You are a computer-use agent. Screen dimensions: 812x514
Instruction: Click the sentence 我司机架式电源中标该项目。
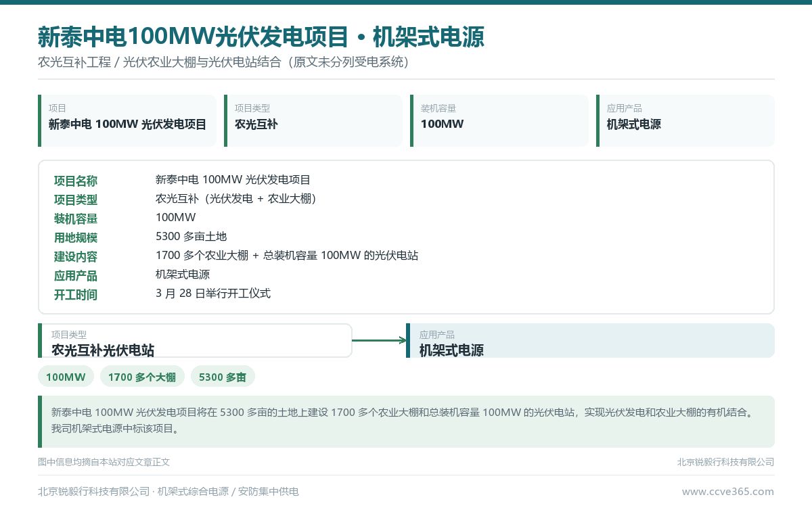pyautogui.click(x=116, y=429)
